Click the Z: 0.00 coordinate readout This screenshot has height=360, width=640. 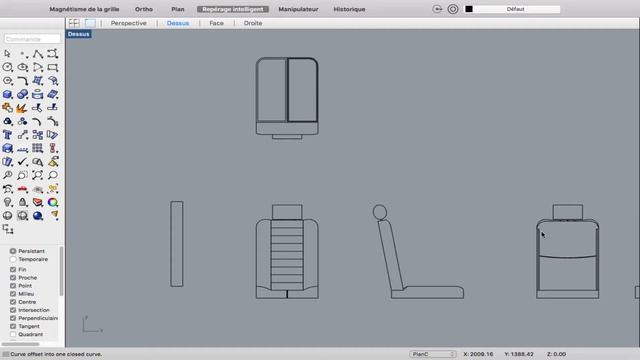[x=556, y=354]
